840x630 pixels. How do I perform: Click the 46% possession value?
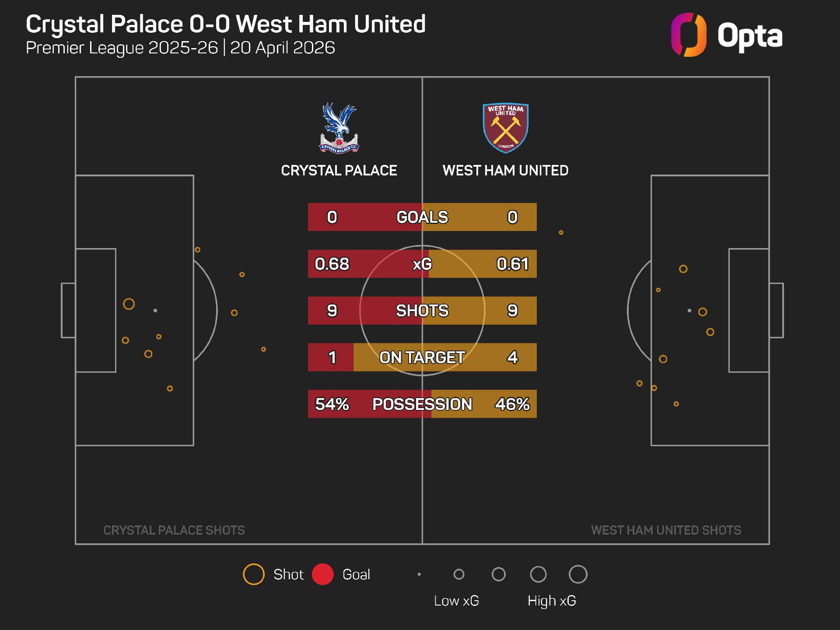(512, 404)
